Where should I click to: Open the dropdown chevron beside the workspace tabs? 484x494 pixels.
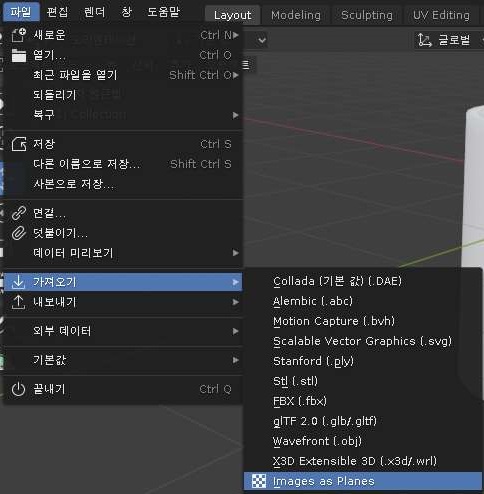point(262,40)
